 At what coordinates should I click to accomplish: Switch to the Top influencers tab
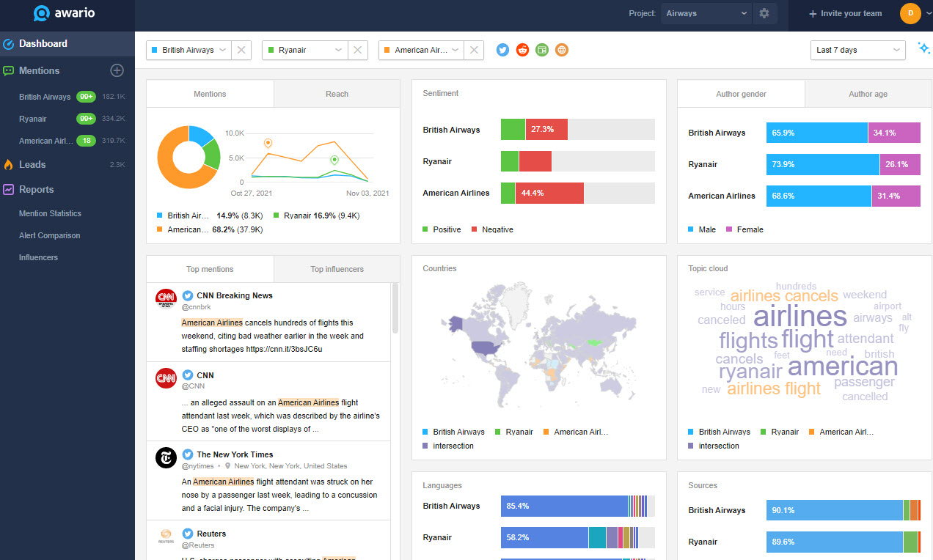coord(337,269)
